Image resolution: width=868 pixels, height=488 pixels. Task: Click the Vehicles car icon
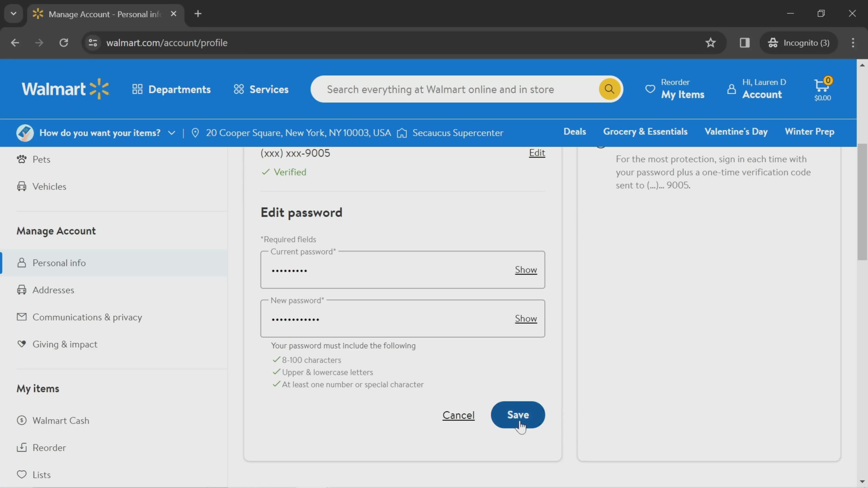pos(21,186)
